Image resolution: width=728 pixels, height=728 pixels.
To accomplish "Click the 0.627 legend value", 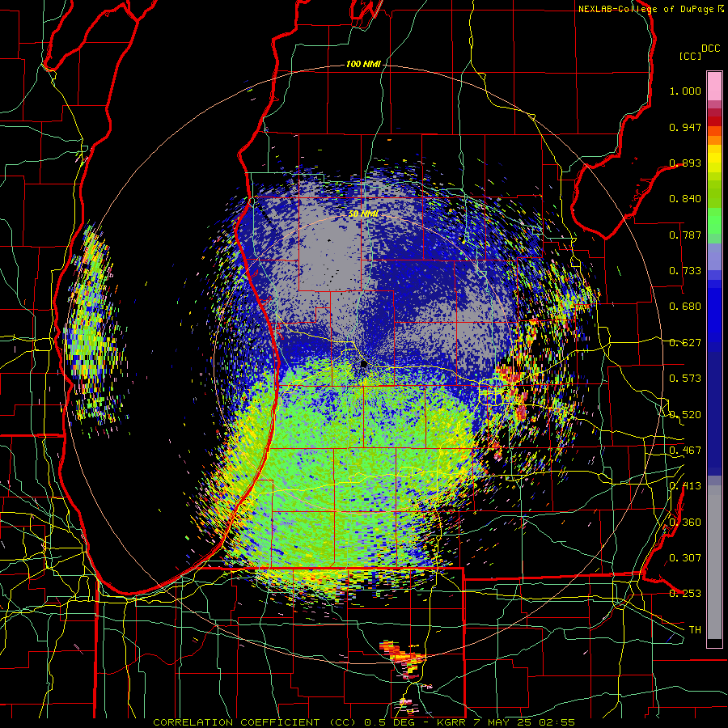I will pos(685,343).
